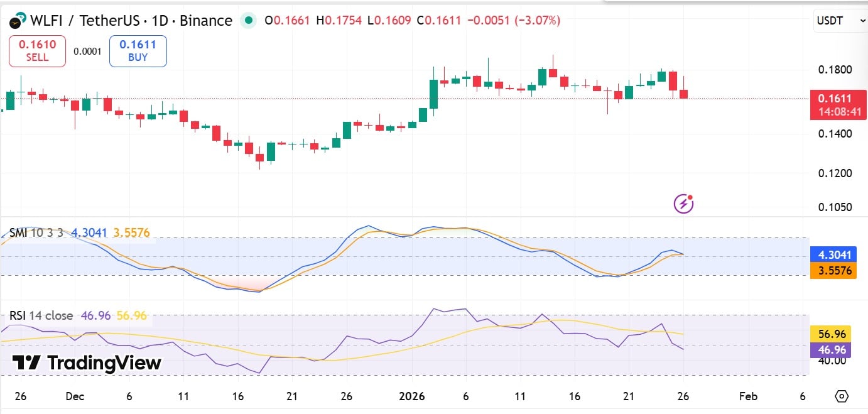Click the Feb label on the time axis
Viewport: 868px width, 414px height.
pos(748,396)
